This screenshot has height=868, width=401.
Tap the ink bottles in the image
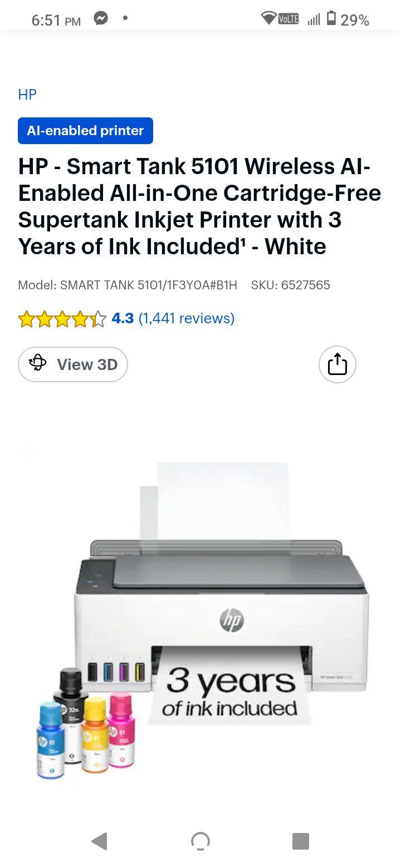point(87,722)
